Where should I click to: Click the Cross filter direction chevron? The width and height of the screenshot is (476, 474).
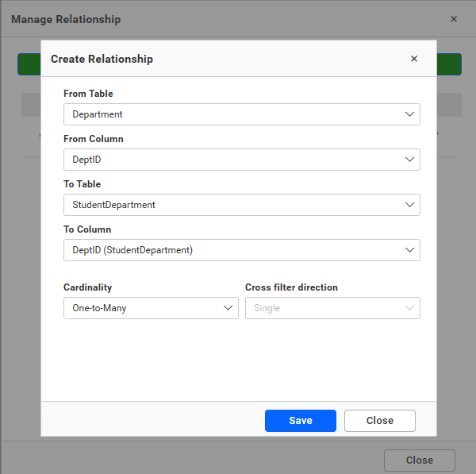409,308
